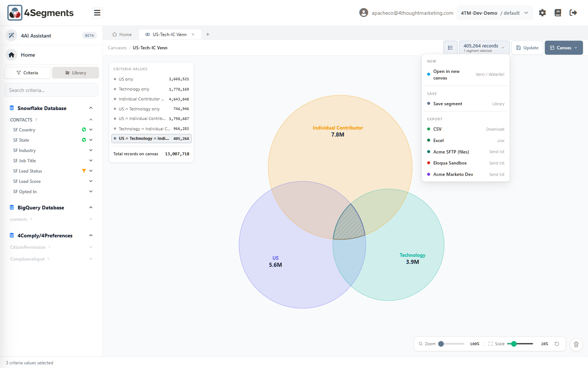588x368 pixels.
Task: Click the US 5.6M circle label
Action: 275,261
